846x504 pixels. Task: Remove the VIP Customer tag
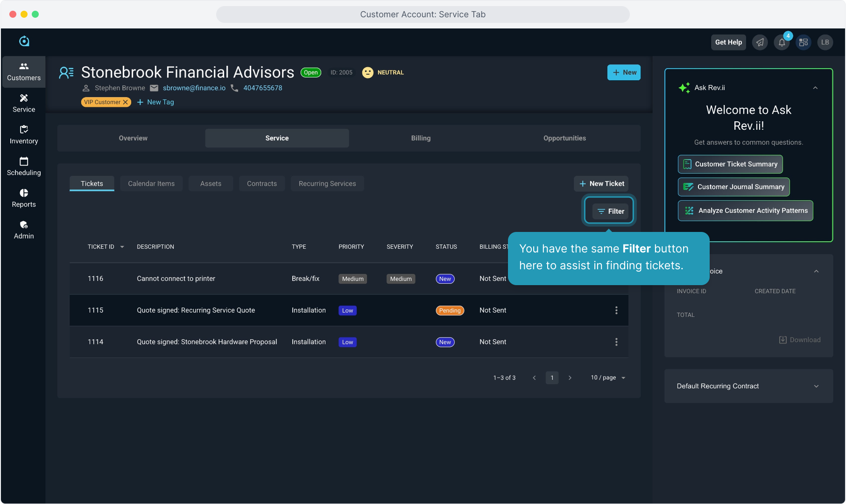tap(125, 102)
